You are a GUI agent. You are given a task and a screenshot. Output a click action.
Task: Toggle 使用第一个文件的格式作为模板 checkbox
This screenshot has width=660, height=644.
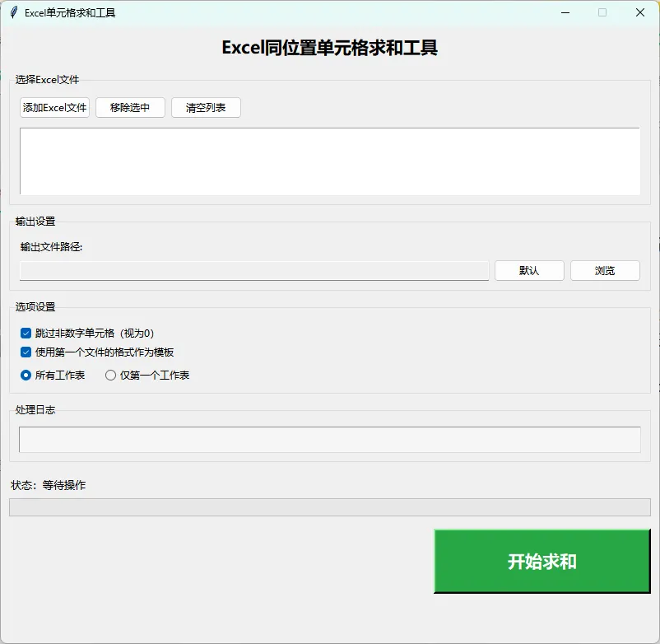tap(26, 352)
